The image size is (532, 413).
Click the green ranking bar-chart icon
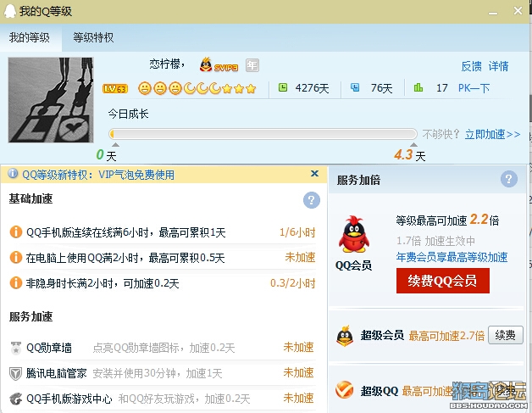418,88
